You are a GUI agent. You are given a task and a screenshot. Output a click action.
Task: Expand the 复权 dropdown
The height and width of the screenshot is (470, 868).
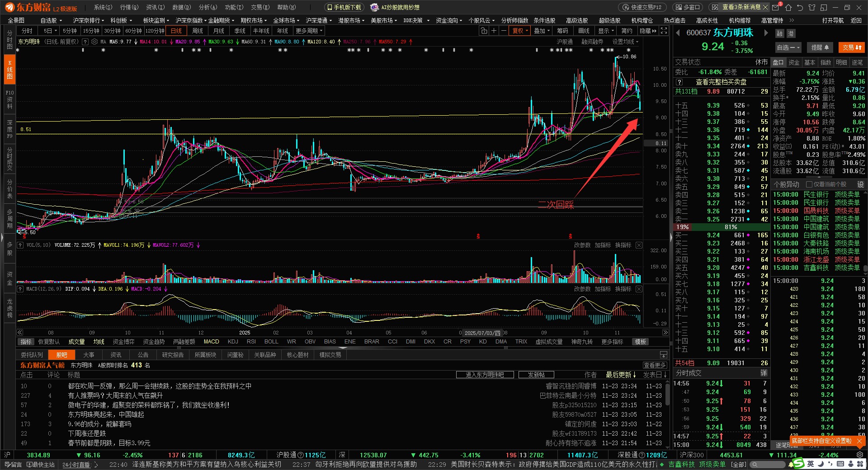pos(520,31)
